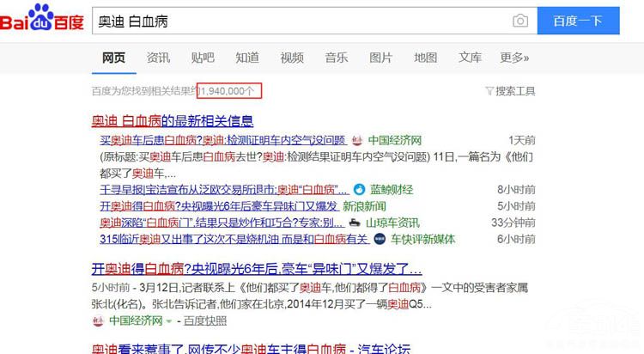
Task: Click 中国经济网 source text in news list
Action: click(x=395, y=141)
